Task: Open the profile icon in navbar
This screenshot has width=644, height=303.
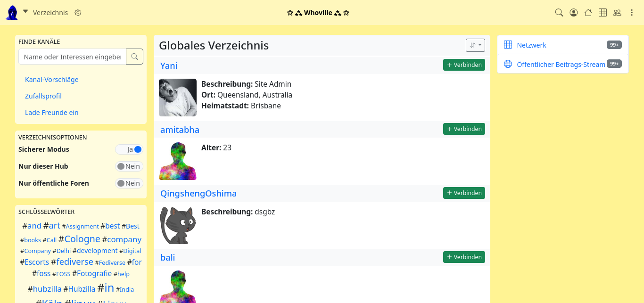Action: coord(574,13)
